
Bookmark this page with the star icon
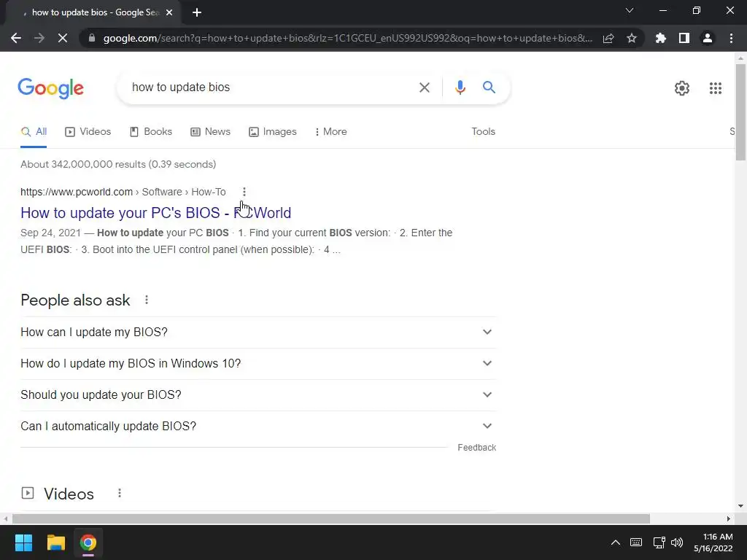point(632,38)
